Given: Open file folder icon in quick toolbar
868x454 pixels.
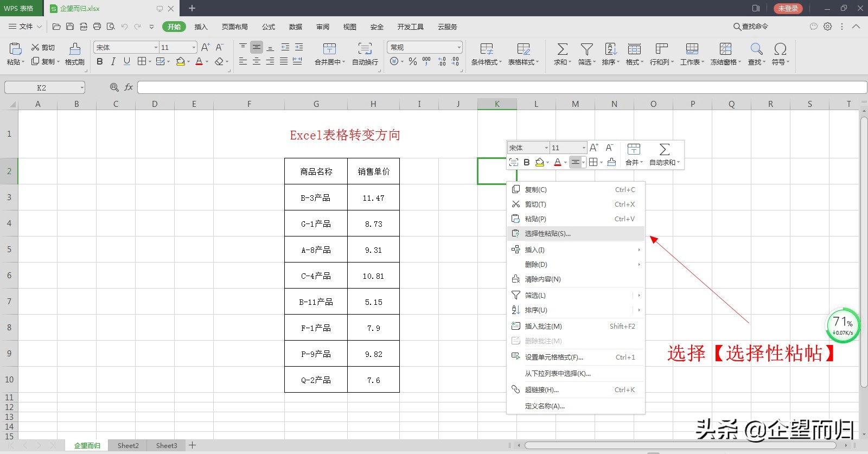Looking at the screenshot, I should (56, 27).
